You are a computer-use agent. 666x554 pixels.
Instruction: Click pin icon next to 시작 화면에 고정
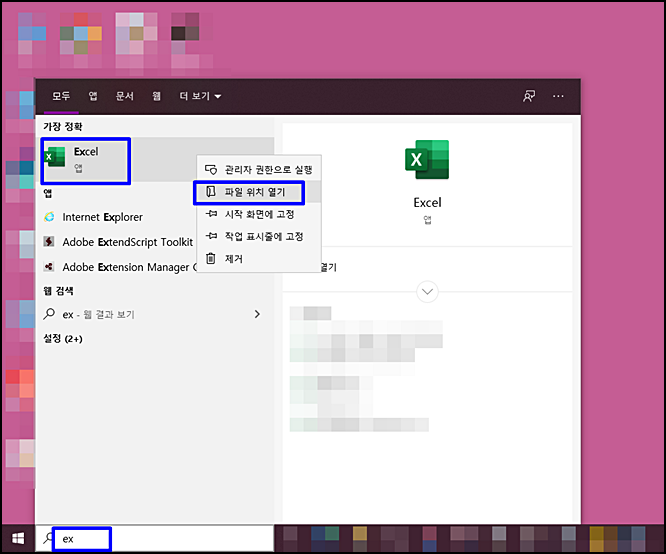tap(211, 214)
